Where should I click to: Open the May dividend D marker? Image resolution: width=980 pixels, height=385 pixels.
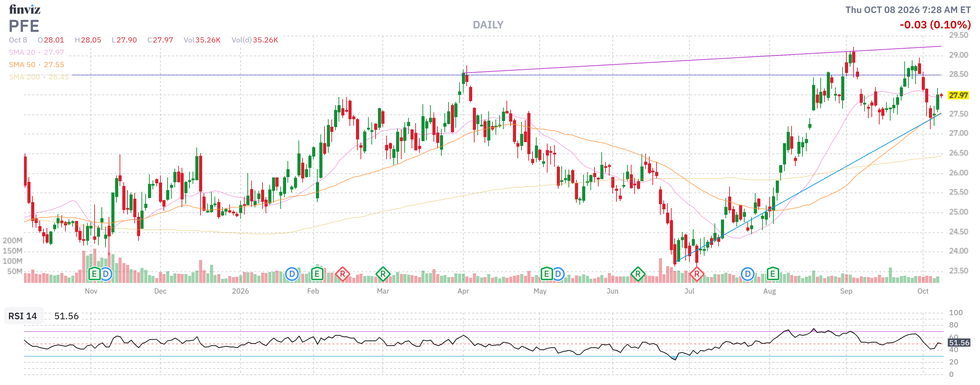click(x=558, y=274)
